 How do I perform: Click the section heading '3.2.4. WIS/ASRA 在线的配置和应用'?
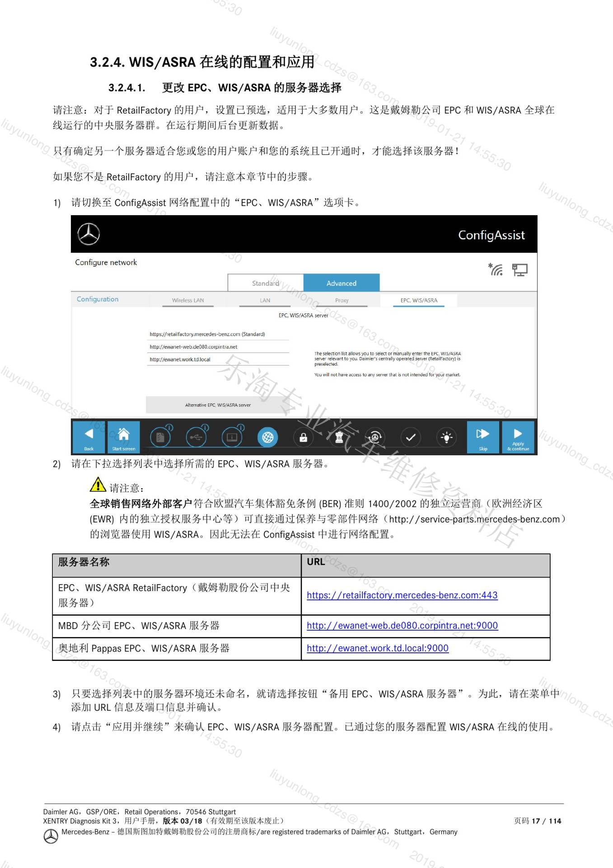click(202, 62)
